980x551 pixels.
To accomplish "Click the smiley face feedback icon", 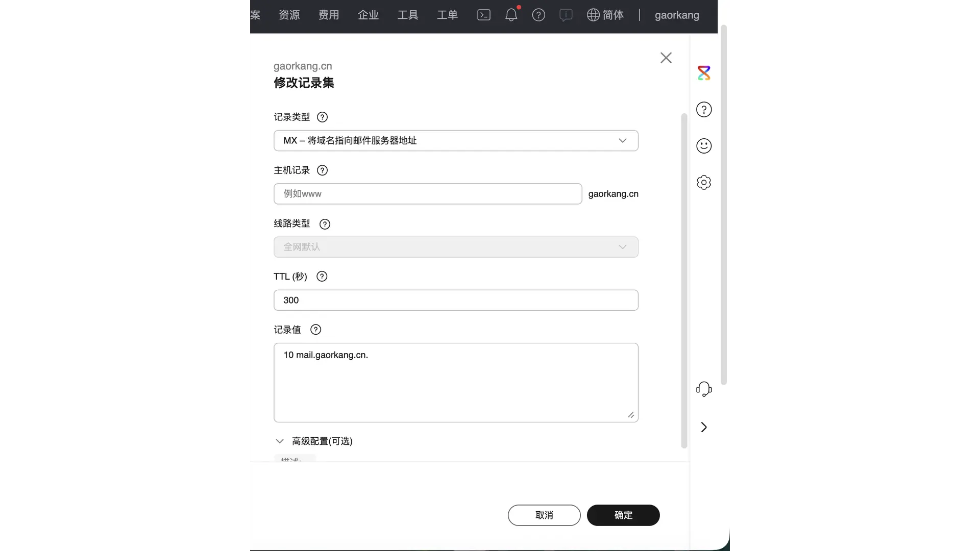I will coord(704,146).
